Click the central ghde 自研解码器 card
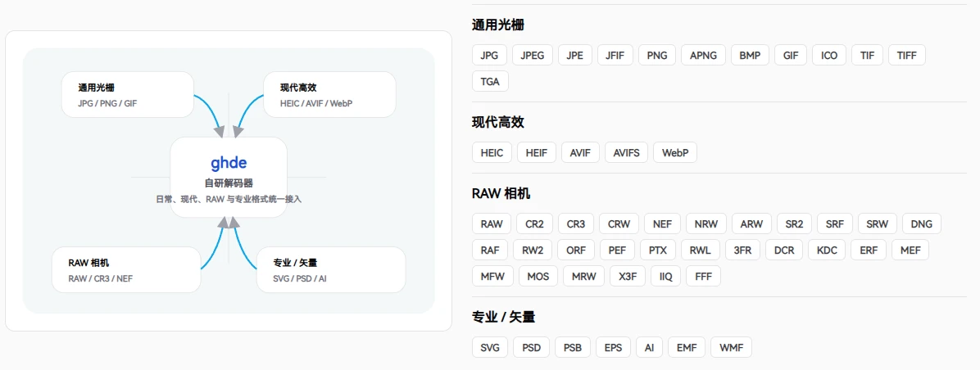980x370 pixels. tap(229, 177)
